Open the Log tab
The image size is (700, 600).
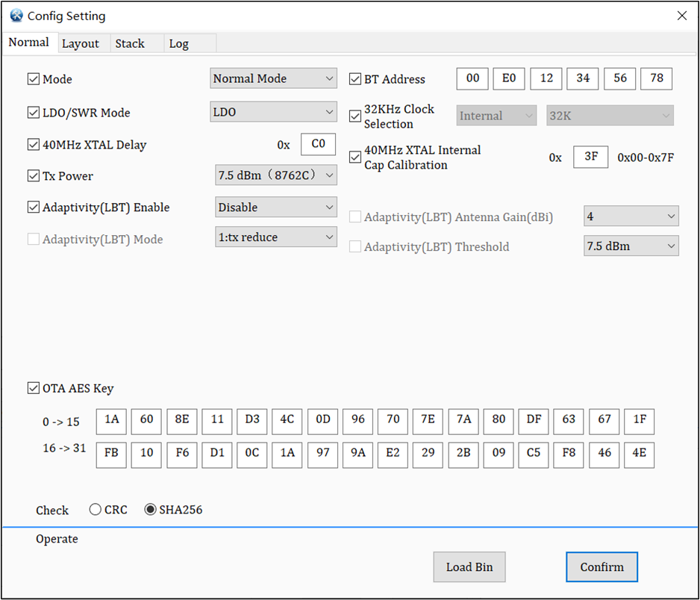pyautogui.click(x=179, y=43)
